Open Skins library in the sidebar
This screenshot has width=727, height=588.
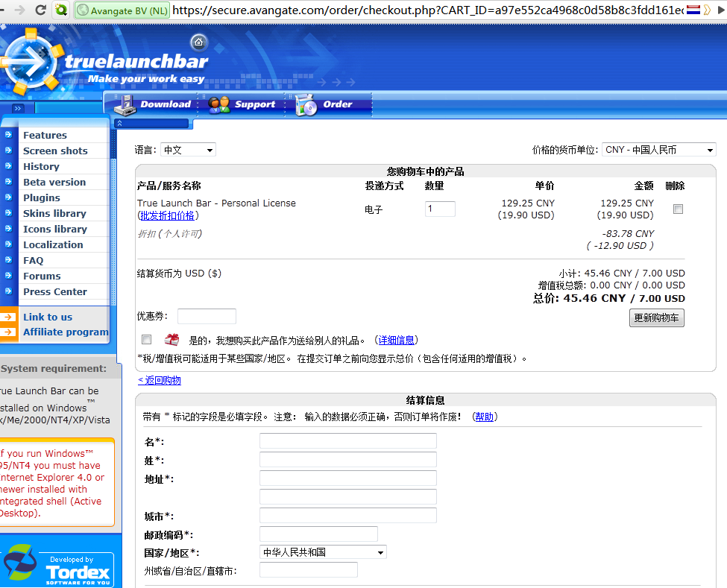[54, 214]
